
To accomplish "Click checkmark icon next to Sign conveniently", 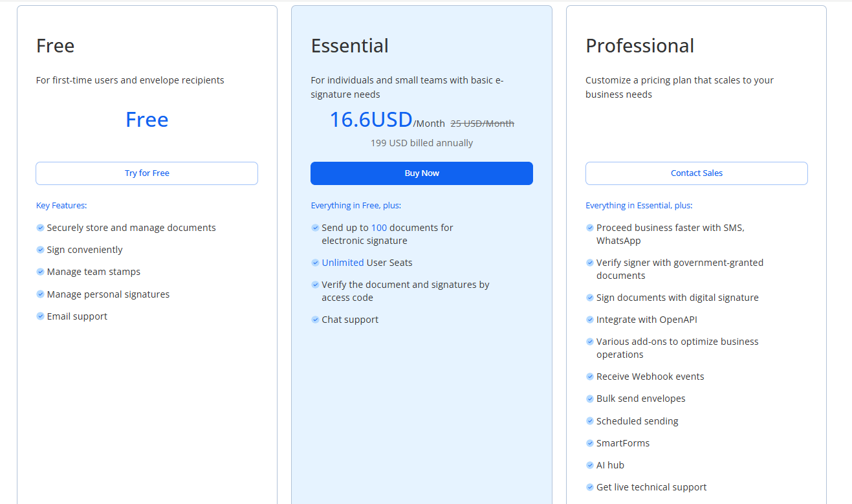I will (x=40, y=250).
